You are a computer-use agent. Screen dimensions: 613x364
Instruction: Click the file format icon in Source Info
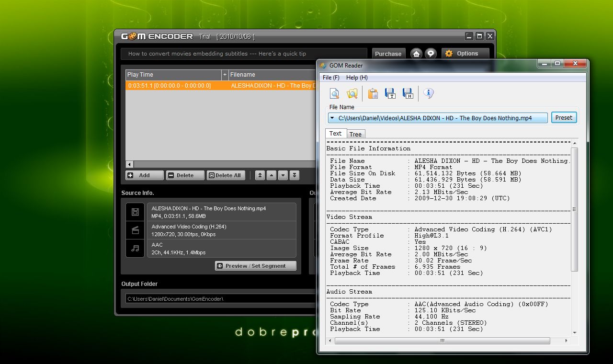(135, 212)
